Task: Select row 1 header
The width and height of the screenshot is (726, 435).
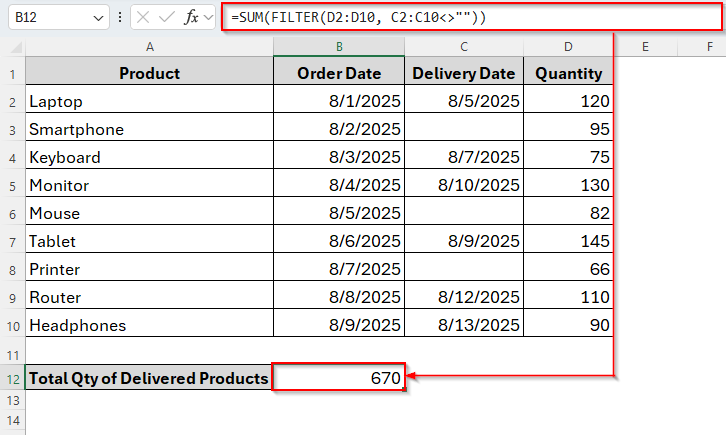Action: (12, 73)
